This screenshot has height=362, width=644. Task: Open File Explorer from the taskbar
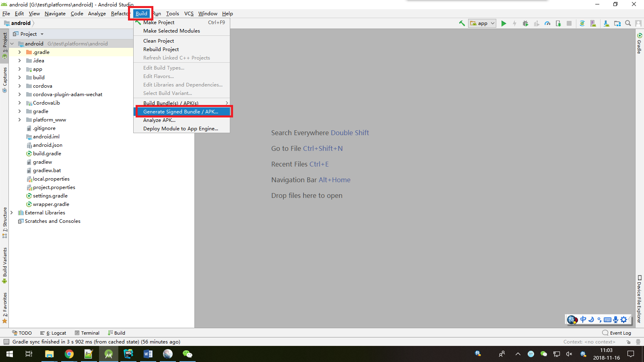[49, 354]
